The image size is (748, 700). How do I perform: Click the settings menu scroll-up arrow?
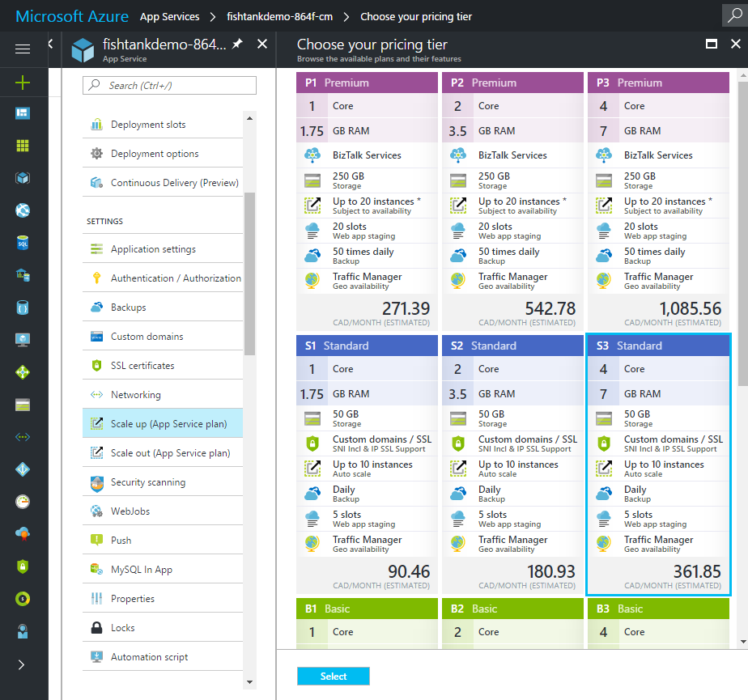pyautogui.click(x=249, y=118)
